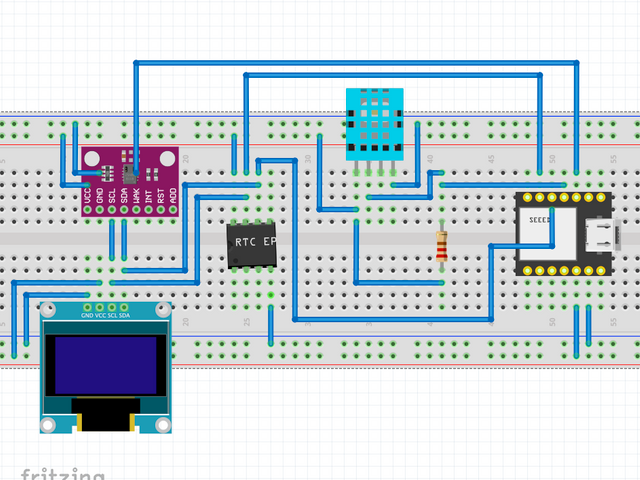Click the black Seeed XIAO microcontroller board
Viewport: 640px width, 480px height.
[x=562, y=234]
